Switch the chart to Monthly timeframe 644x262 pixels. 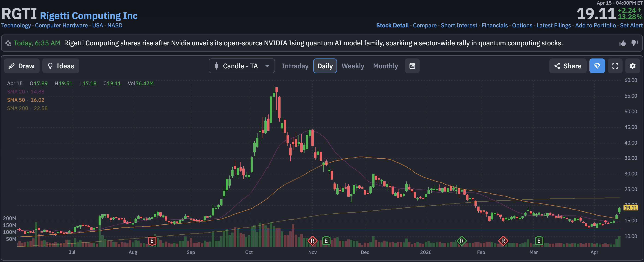[x=385, y=66]
